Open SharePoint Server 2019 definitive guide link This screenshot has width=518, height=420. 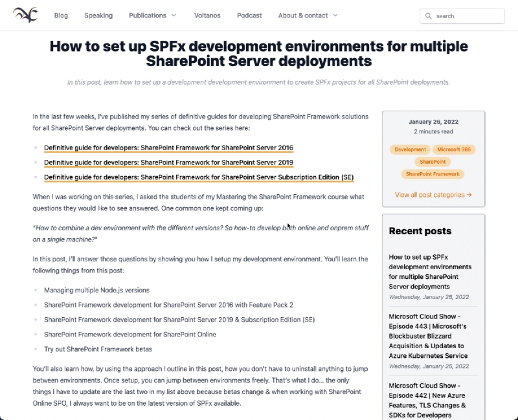tap(168, 162)
